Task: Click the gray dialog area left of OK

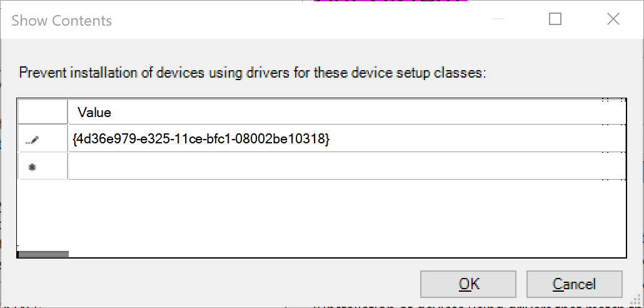Action: [219, 283]
